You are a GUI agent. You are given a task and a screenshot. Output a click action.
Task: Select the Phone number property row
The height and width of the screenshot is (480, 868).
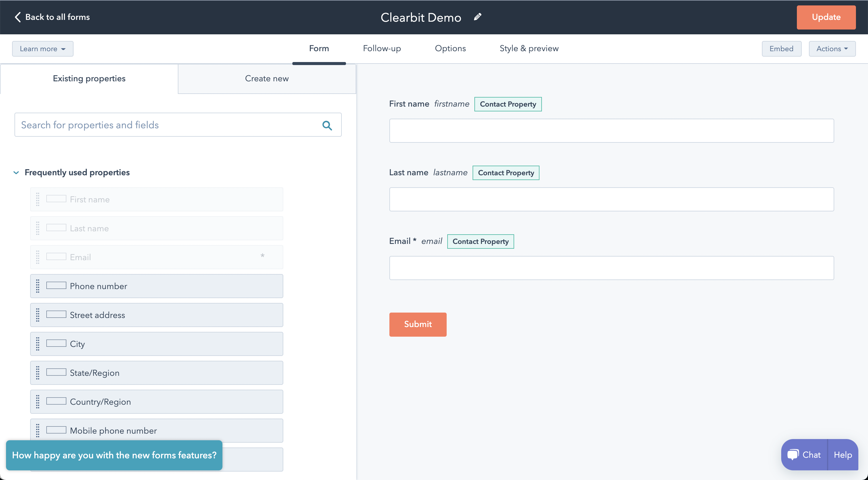[x=157, y=286]
